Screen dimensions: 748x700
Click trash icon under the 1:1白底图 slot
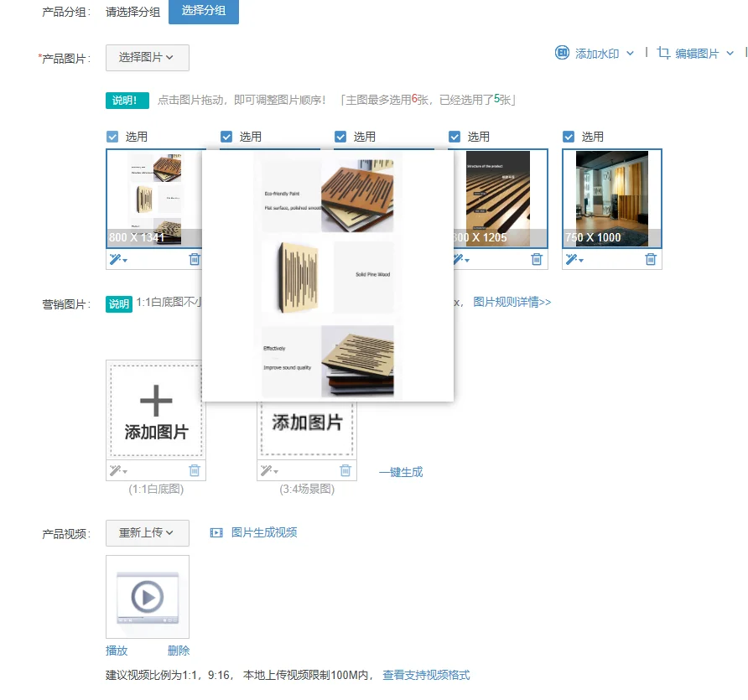195,470
